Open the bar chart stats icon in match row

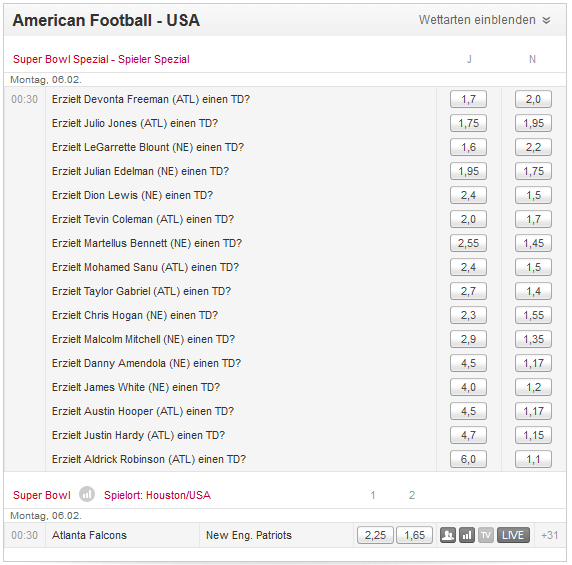tap(467, 535)
